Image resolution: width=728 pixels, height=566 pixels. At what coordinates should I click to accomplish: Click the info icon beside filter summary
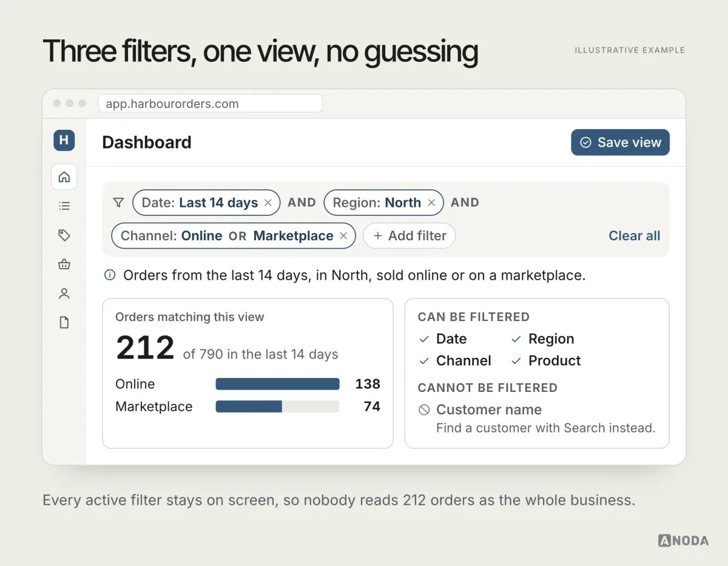click(110, 275)
